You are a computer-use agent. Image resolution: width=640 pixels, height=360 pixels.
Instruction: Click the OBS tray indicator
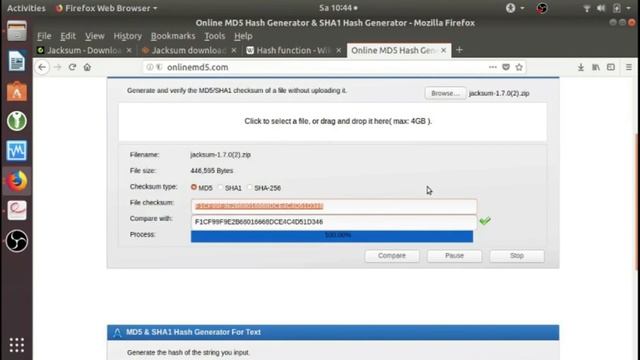pos(542,8)
